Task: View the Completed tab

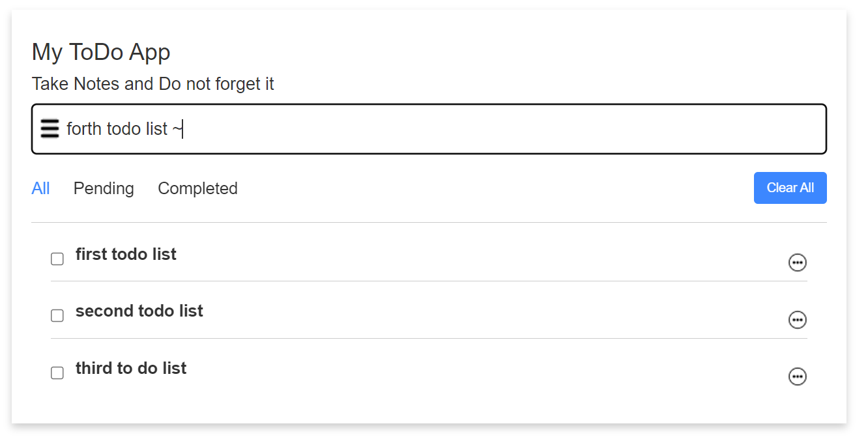Action: tap(197, 188)
